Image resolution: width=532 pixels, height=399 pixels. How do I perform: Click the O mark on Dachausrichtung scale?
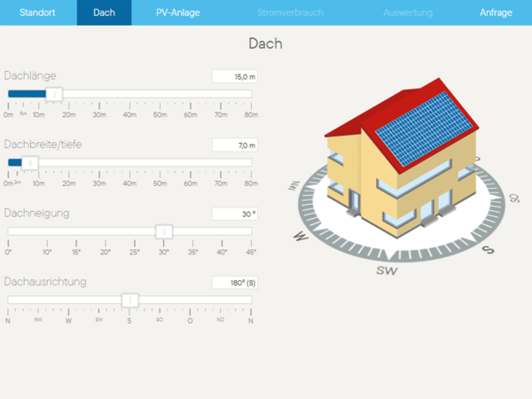point(190,321)
